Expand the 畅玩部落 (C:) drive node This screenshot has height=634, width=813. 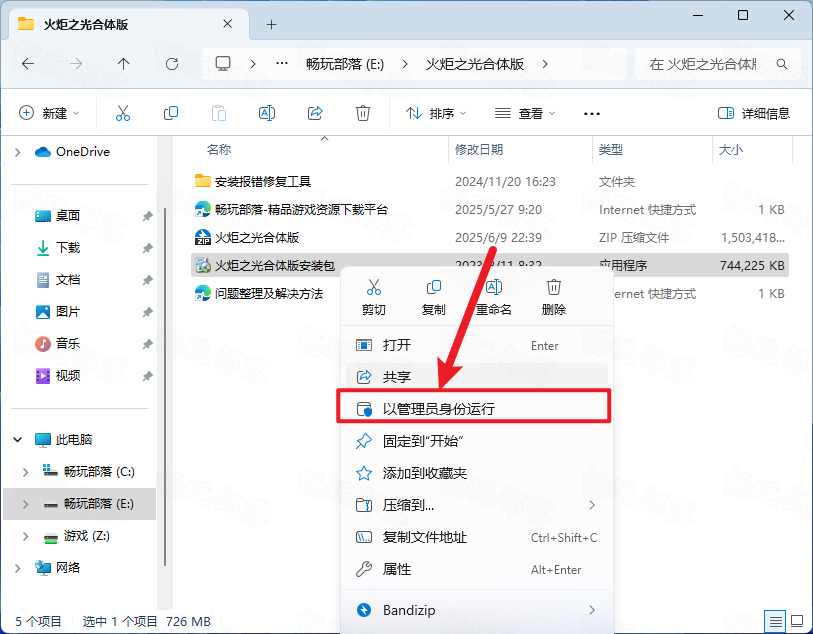pos(25,472)
